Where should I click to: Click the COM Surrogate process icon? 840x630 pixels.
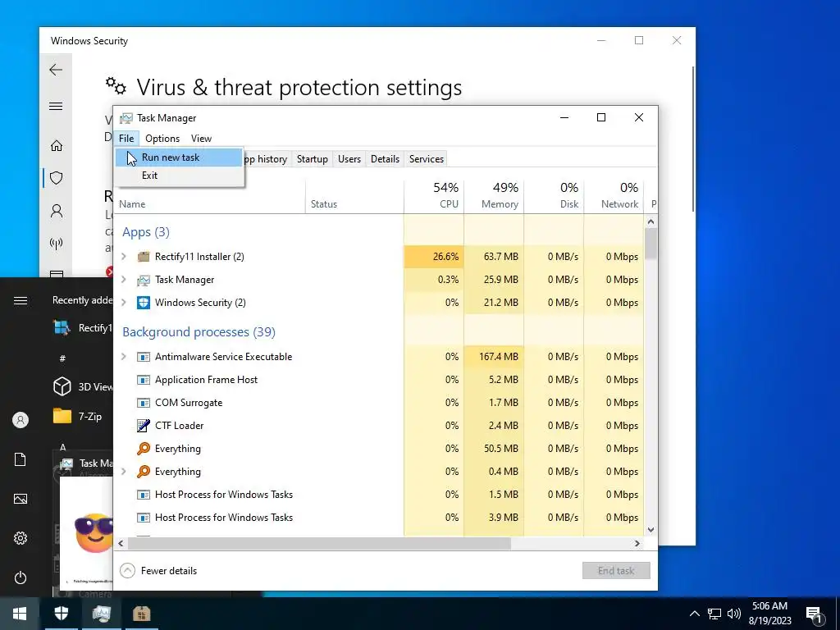pyautogui.click(x=143, y=403)
